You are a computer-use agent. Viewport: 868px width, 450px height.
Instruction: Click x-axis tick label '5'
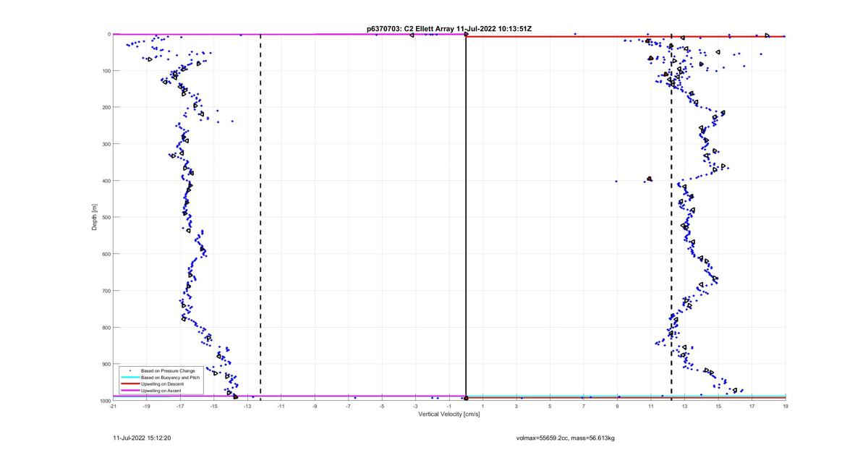tap(550, 407)
